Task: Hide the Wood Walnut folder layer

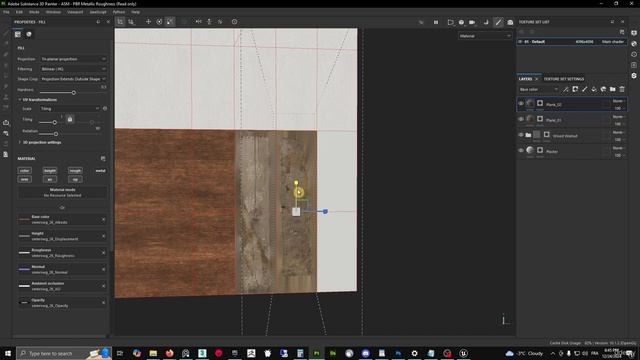Action: coord(521,135)
